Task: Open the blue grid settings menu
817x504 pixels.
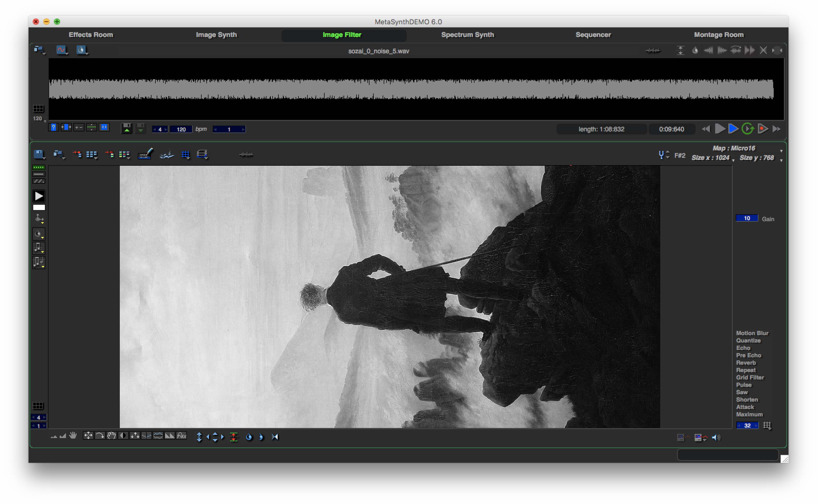Action: (x=186, y=155)
